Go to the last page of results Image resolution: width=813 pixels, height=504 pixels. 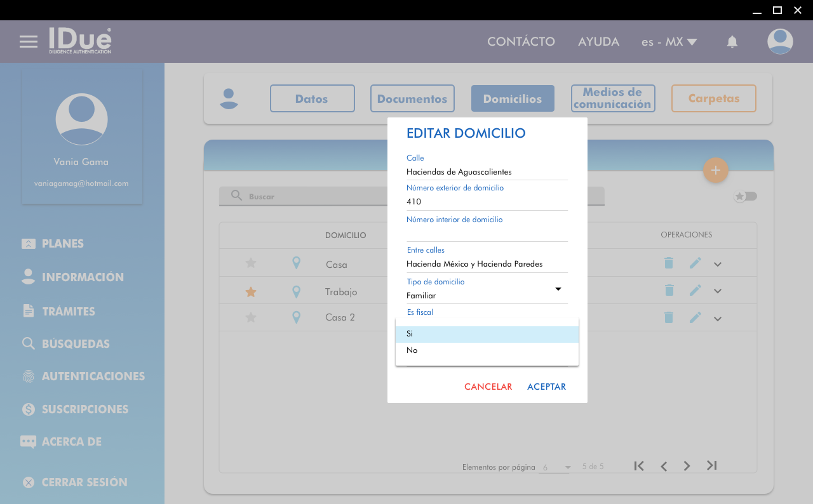[711, 466]
